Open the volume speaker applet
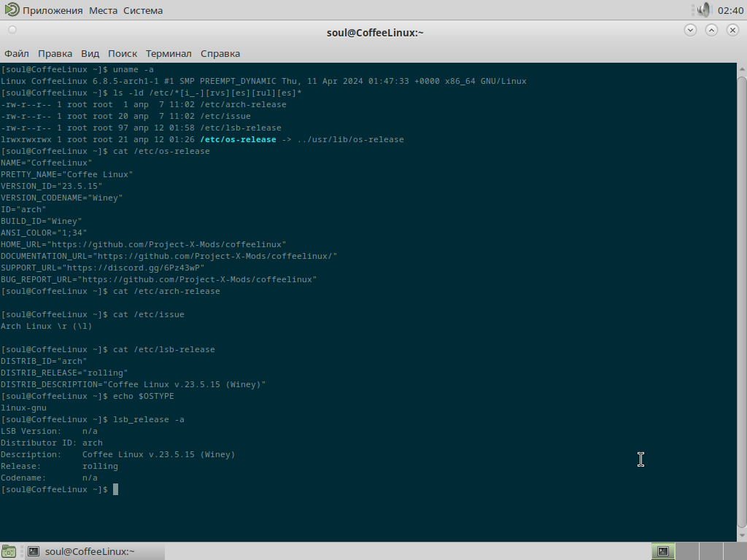This screenshot has width=747, height=560. click(704, 10)
